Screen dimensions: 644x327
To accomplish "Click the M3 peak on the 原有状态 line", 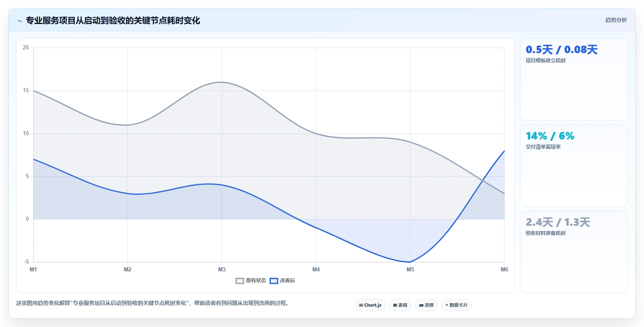I will 222,82.
